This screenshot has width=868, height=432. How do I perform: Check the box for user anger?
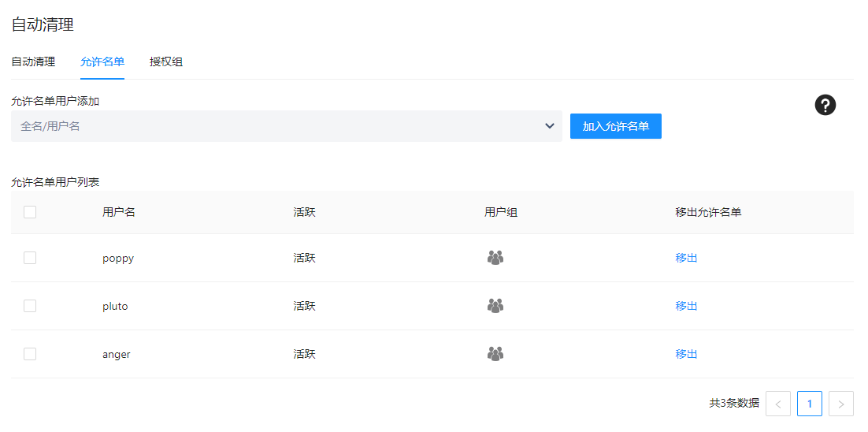click(x=30, y=354)
